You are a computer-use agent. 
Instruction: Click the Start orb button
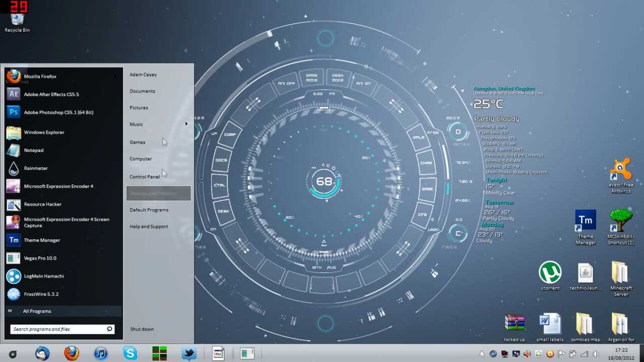click(13, 354)
